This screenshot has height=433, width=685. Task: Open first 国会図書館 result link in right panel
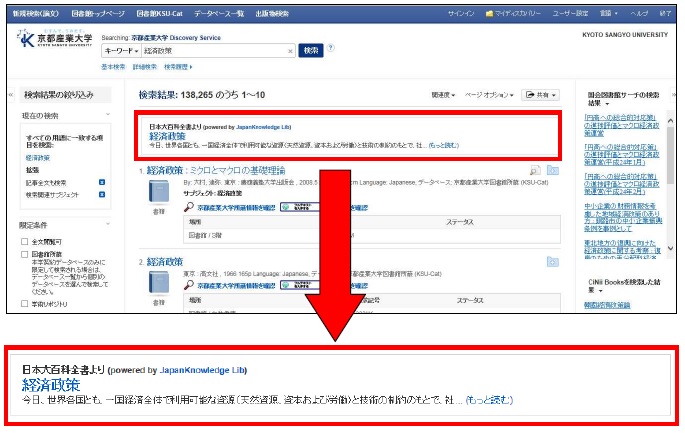tap(621, 125)
